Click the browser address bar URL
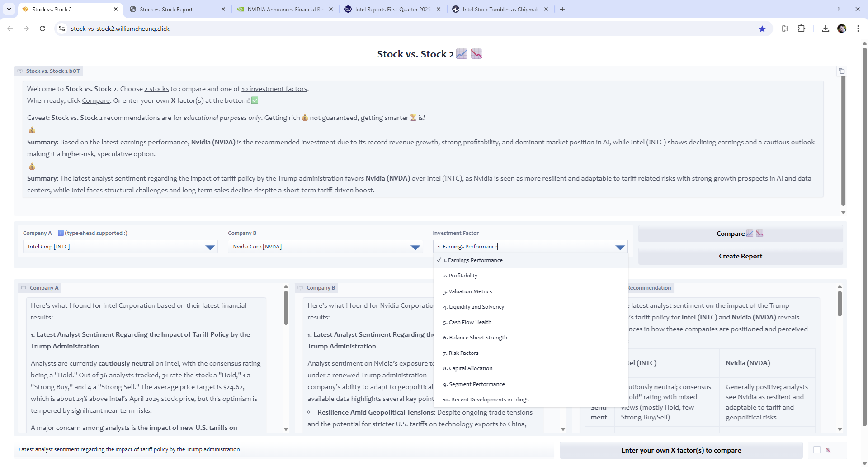 [120, 29]
